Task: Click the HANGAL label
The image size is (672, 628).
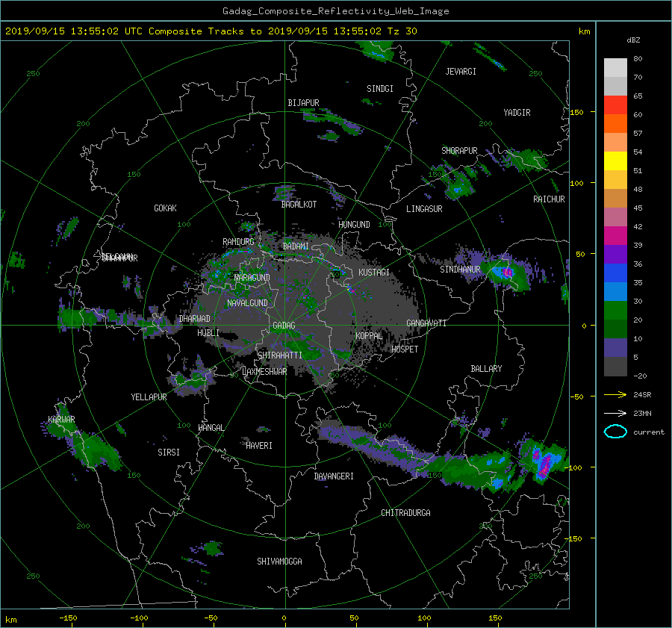Action: click(211, 428)
